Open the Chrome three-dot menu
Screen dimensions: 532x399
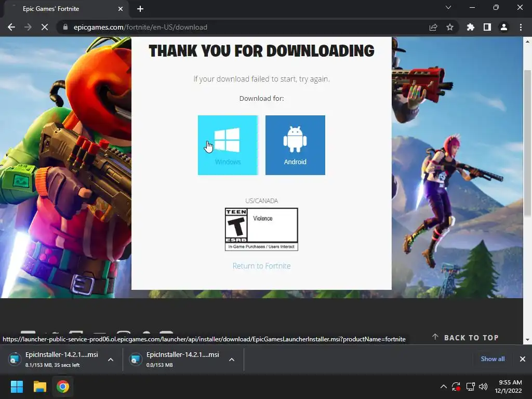[521, 27]
